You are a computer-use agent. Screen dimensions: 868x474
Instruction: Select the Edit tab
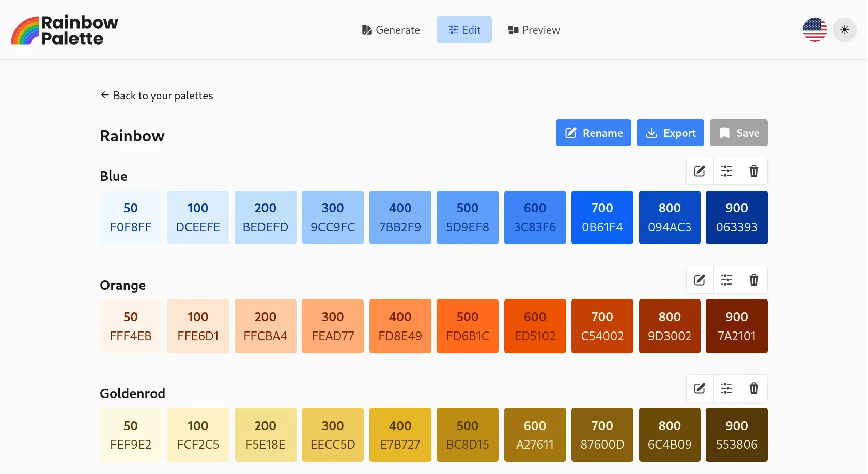(x=464, y=29)
